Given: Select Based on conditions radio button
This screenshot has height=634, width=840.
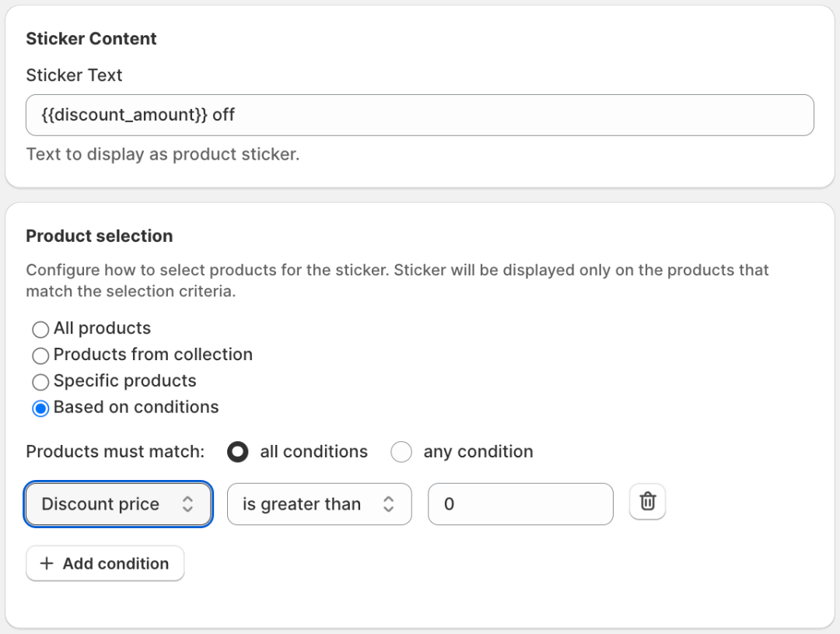Looking at the screenshot, I should tap(40, 408).
